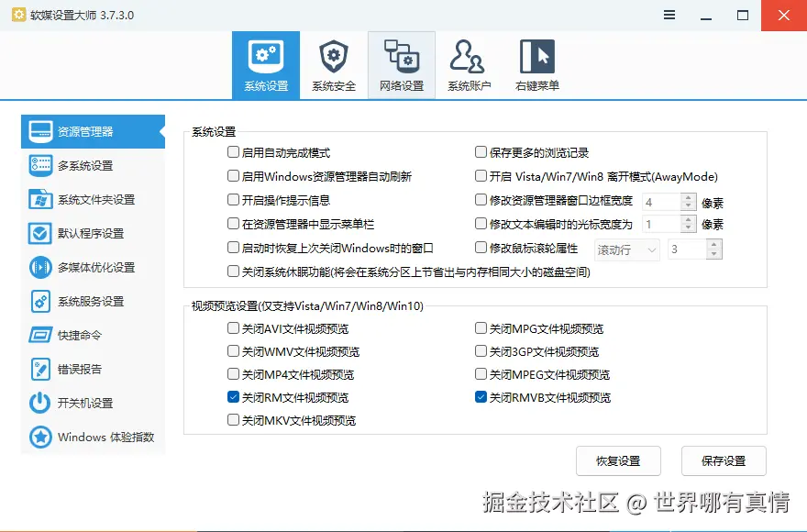807x532 pixels.
Task: Tick 关闭MP4文件视频预览 checkbox
Action: [x=233, y=373]
